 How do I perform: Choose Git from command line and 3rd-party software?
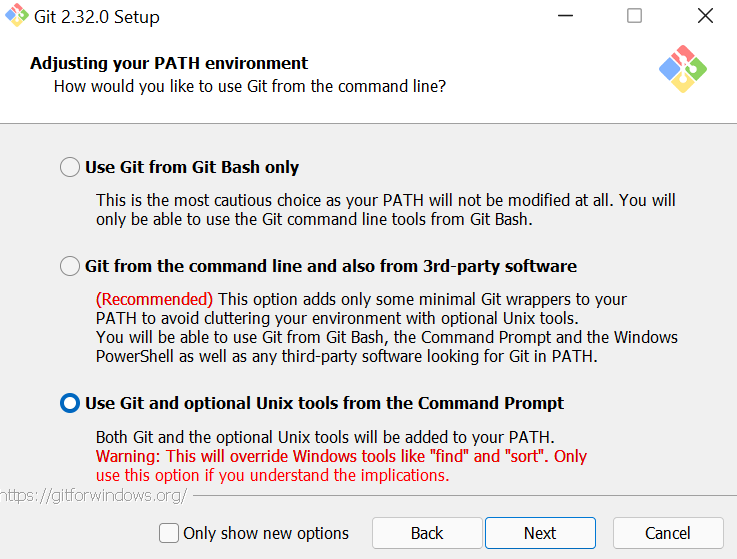click(x=70, y=267)
